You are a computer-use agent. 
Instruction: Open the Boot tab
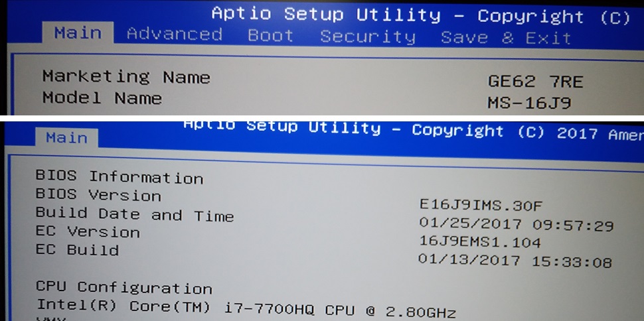pyautogui.click(x=271, y=35)
